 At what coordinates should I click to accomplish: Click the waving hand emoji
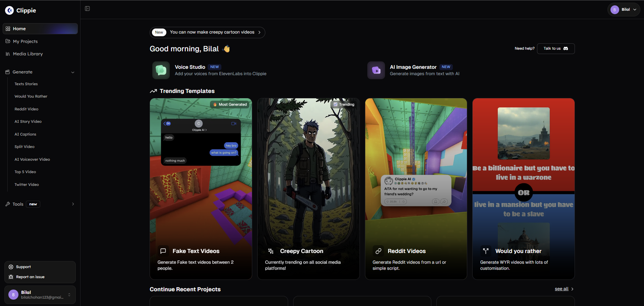[x=226, y=49]
